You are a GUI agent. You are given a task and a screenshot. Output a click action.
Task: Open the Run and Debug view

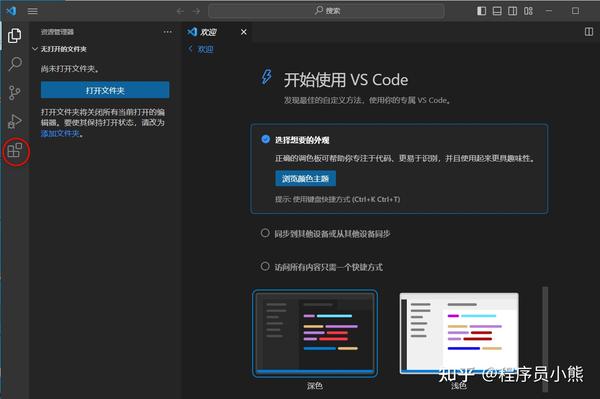tap(15, 121)
